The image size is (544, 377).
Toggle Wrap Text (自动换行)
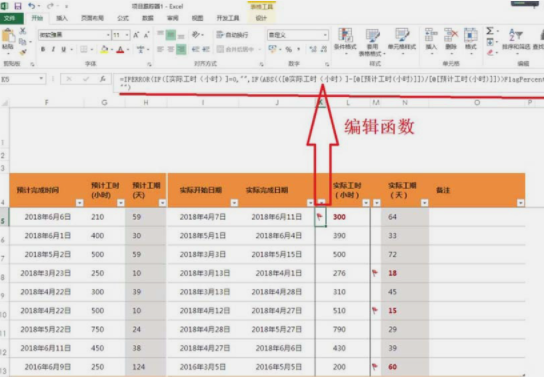coord(232,35)
